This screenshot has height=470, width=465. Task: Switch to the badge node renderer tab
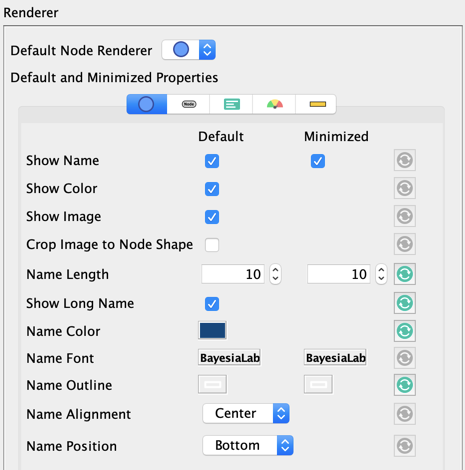point(189,104)
